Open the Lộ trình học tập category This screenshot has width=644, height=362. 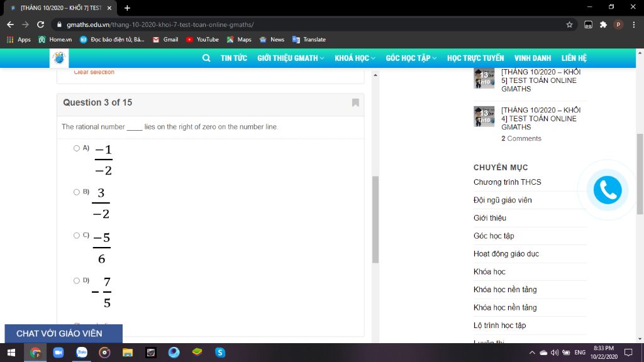[499, 326]
